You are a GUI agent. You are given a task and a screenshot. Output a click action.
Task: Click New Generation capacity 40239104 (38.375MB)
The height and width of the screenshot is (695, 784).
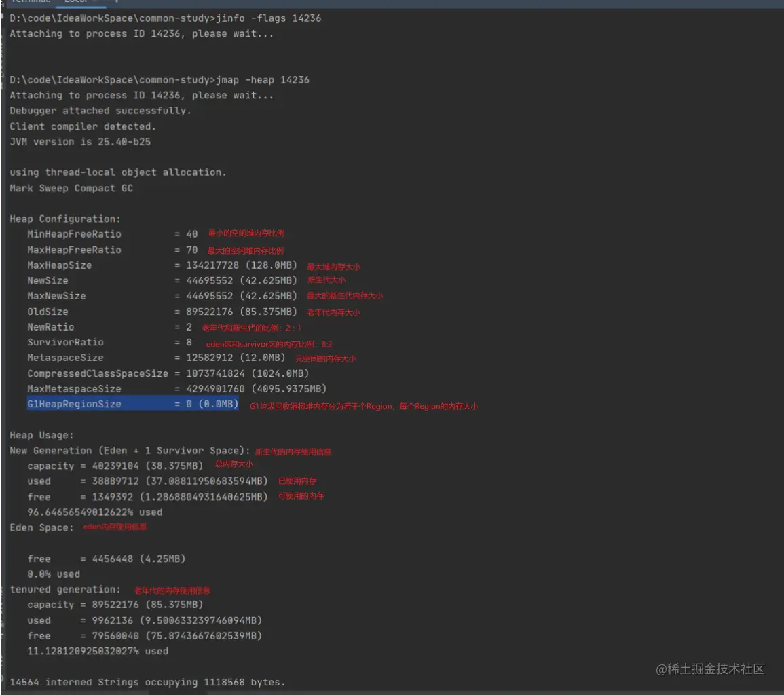[147, 466]
